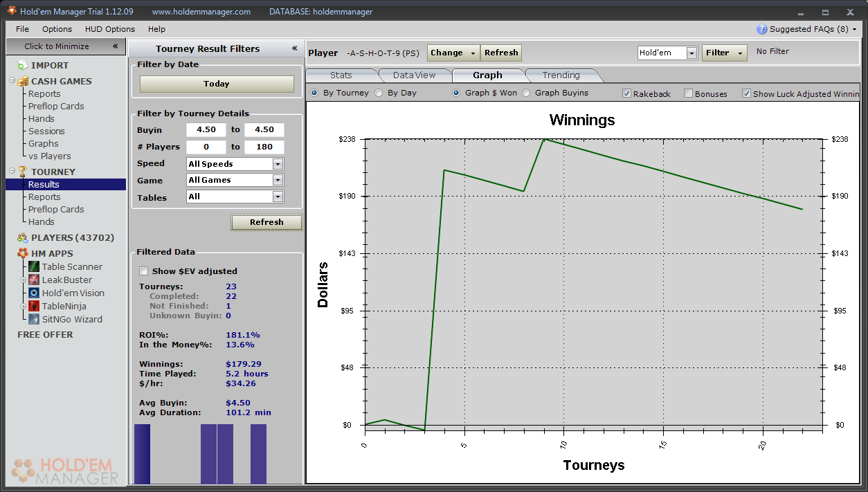This screenshot has height=492, width=868.
Task: Click the IMPORT icon in sidebar
Action: click(x=22, y=65)
